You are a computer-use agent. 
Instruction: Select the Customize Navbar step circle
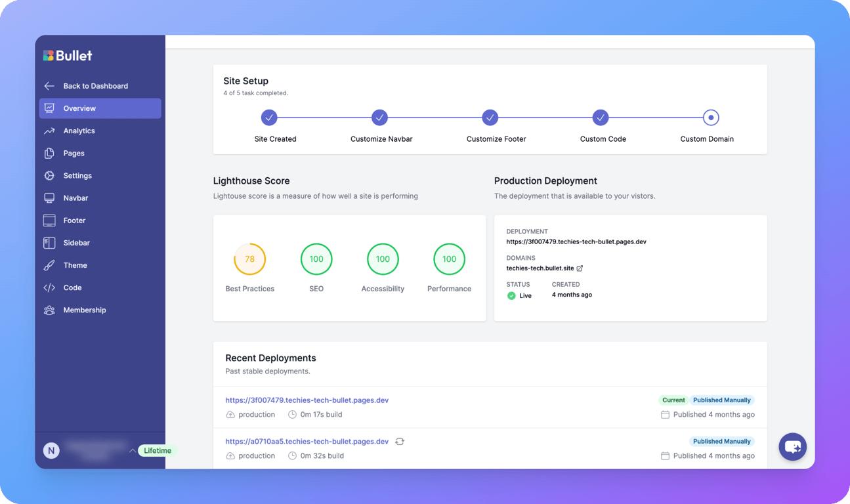(379, 117)
